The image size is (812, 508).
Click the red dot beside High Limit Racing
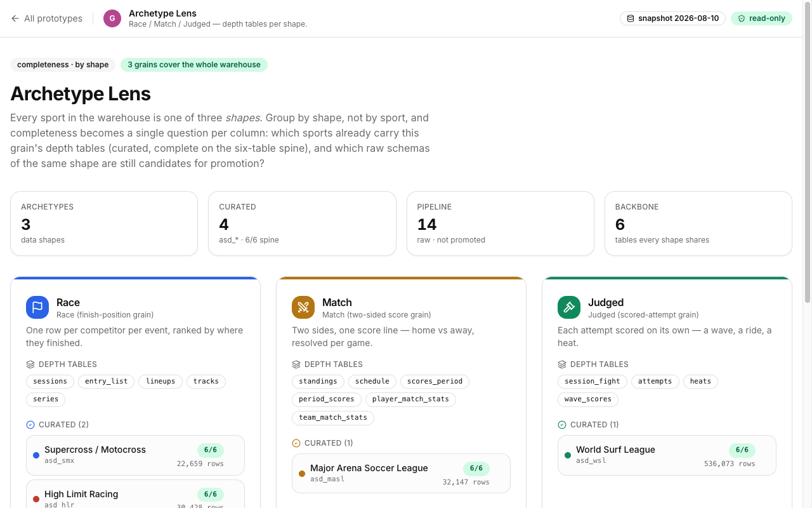[36, 500]
